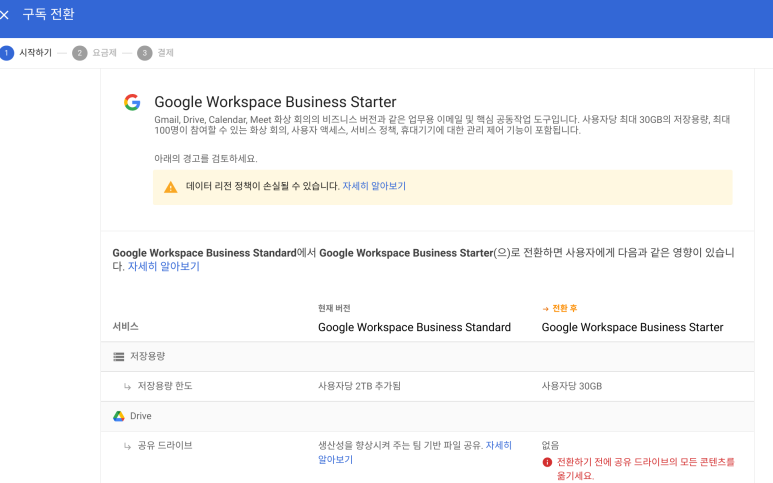Click the 사용자당 30GB cell
The width and height of the screenshot is (773, 483).
pos(572,386)
